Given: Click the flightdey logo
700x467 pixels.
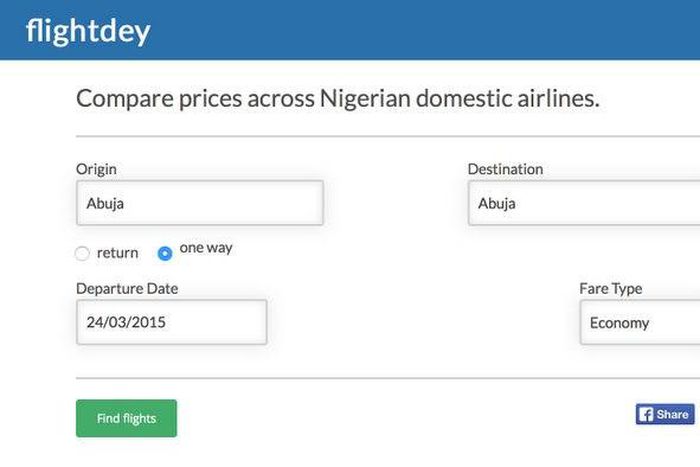Looking at the screenshot, I should [x=88, y=31].
